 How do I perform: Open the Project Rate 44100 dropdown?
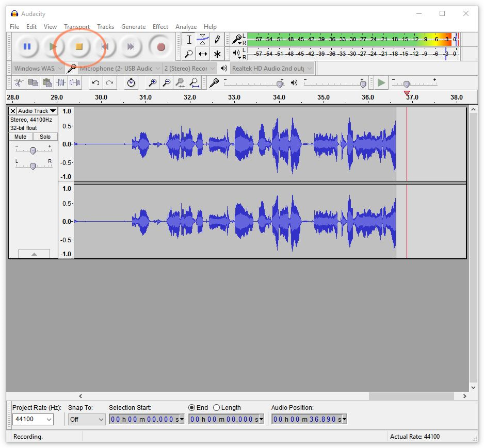pos(33,419)
